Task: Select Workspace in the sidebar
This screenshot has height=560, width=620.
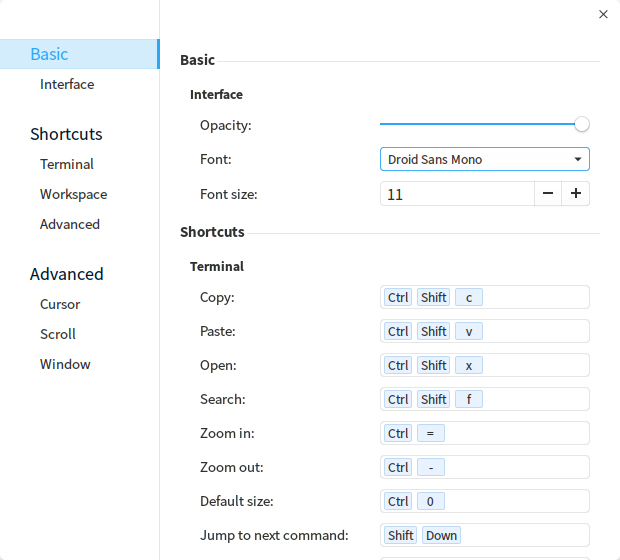Action: click(x=73, y=194)
